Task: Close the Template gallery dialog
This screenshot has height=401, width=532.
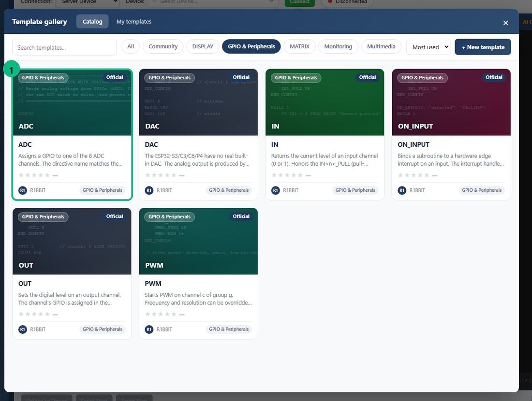Action: (x=505, y=23)
